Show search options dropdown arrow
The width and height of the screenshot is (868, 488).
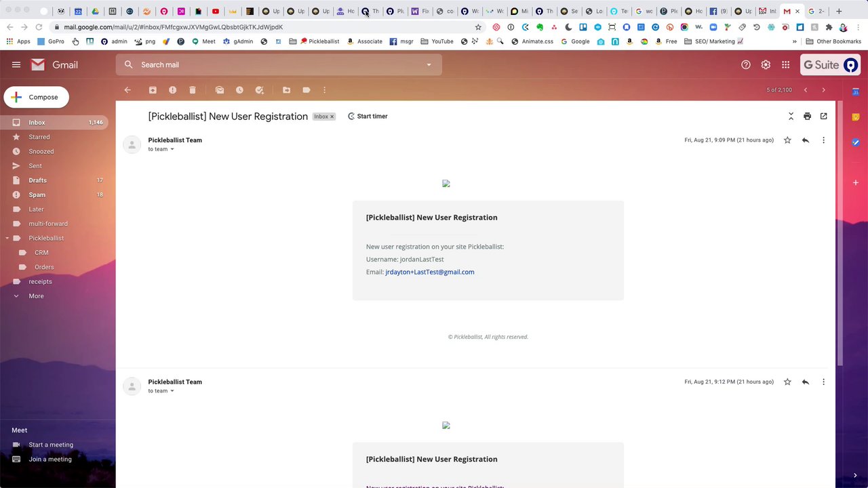[x=429, y=65]
